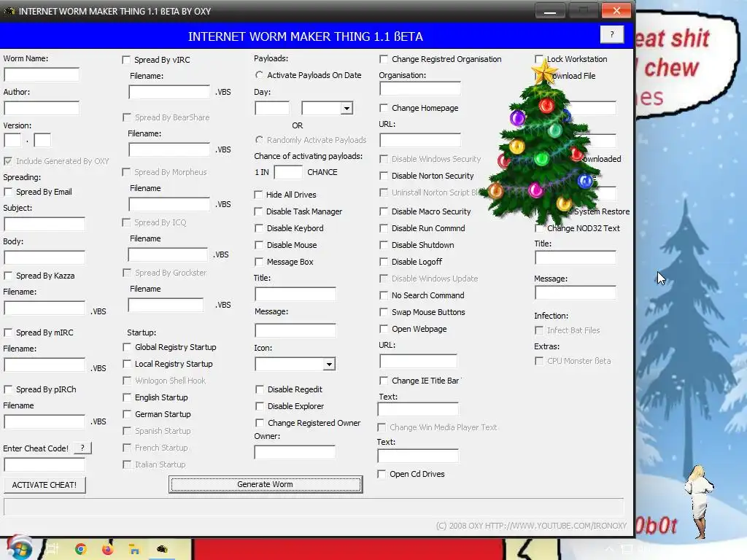747x560 pixels.
Task: Click the 1 IN chance number field
Action: tap(287, 172)
